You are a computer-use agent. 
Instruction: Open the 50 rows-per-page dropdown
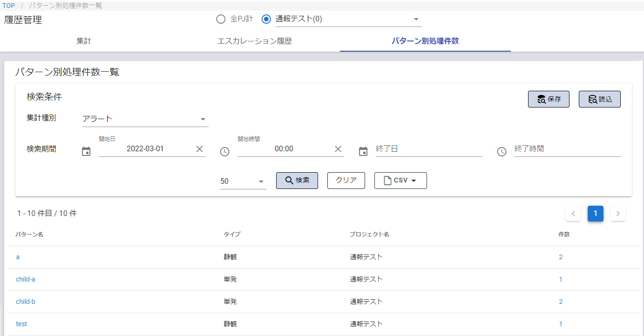pyautogui.click(x=261, y=181)
